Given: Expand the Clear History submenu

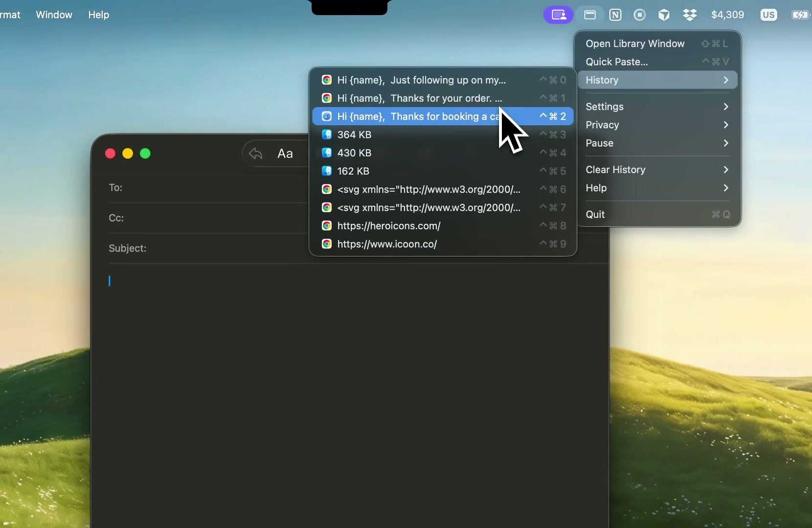Looking at the screenshot, I should pyautogui.click(x=657, y=170).
